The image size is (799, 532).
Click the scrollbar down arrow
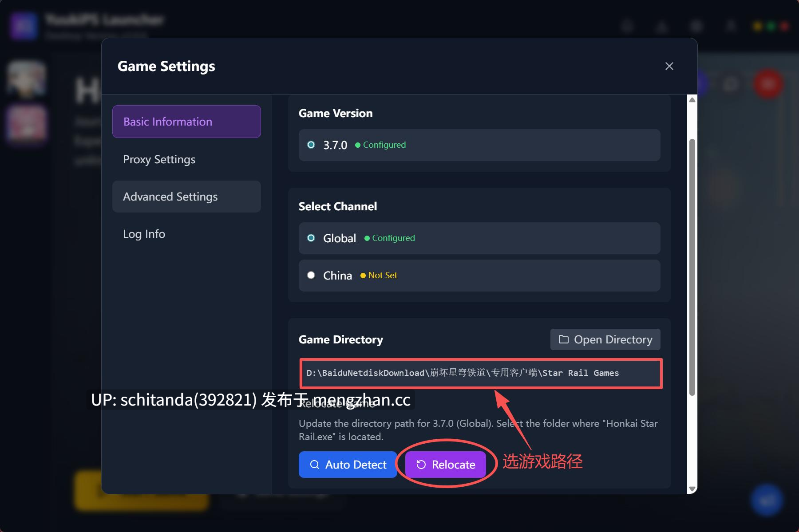click(x=692, y=489)
